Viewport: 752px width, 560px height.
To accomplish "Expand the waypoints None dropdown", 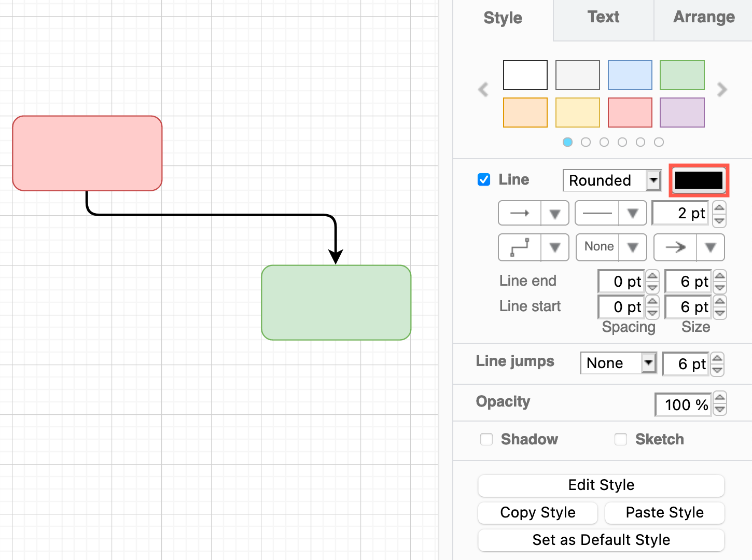I will 632,247.
